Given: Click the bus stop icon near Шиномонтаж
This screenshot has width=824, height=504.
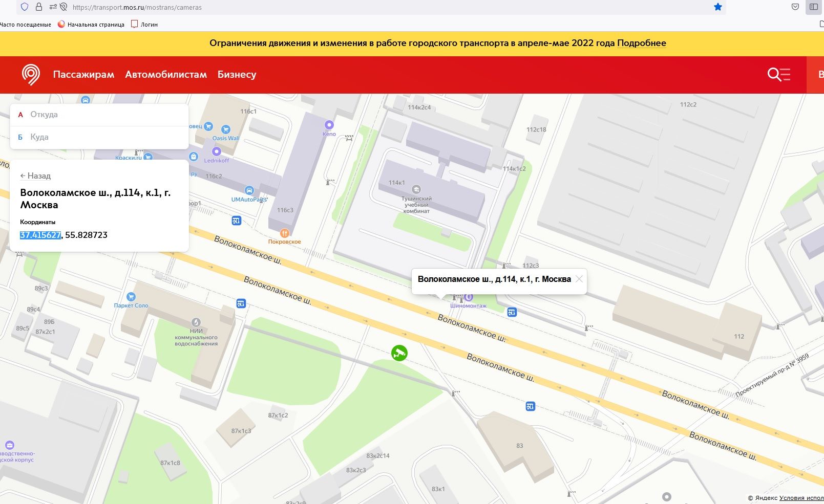Looking at the screenshot, I should pyautogui.click(x=512, y=312).
